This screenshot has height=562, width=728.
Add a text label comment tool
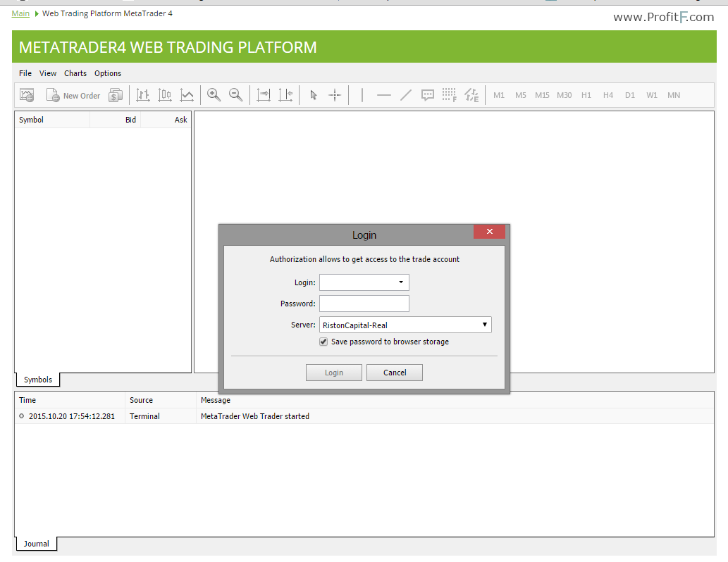click(x=428, y=95)
